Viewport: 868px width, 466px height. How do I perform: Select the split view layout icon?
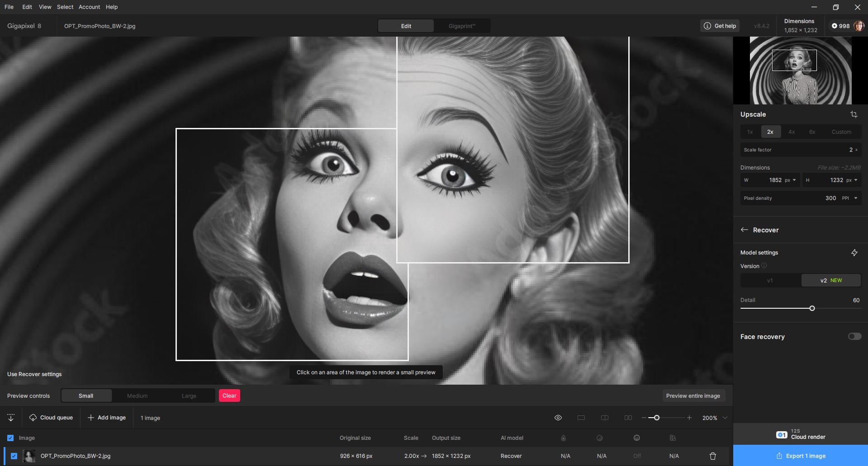pos(605,418)
